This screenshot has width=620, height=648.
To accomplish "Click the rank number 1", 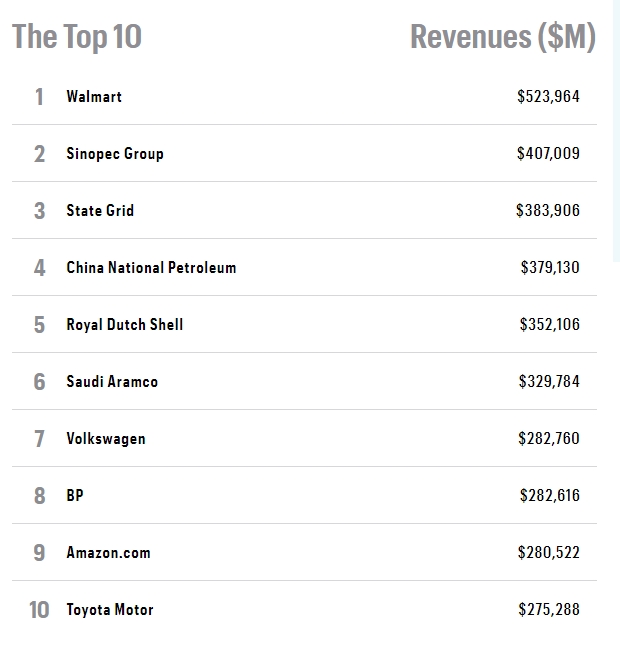I will [40, 97].
